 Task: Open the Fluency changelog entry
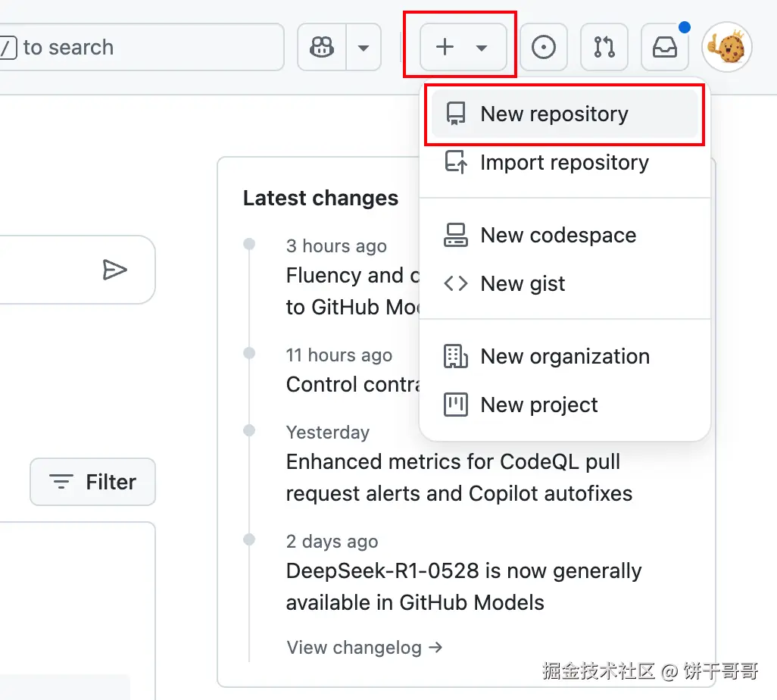(353, 291)
